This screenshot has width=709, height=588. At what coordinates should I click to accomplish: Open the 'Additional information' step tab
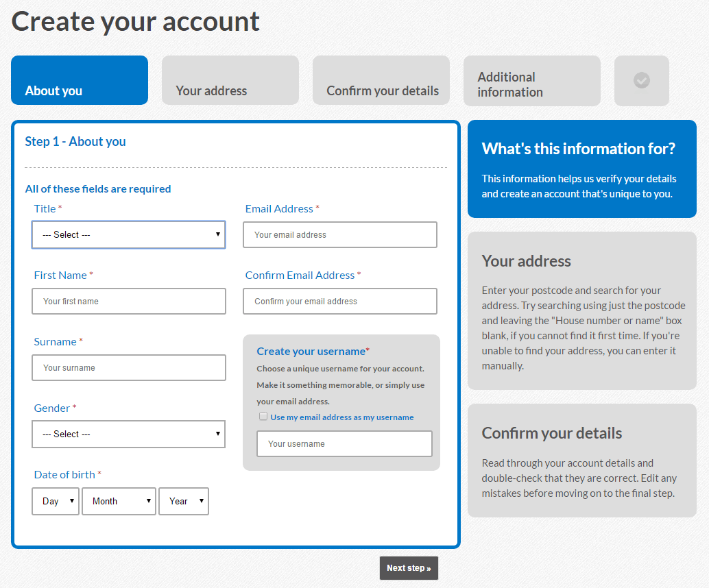tap(532, 81)
